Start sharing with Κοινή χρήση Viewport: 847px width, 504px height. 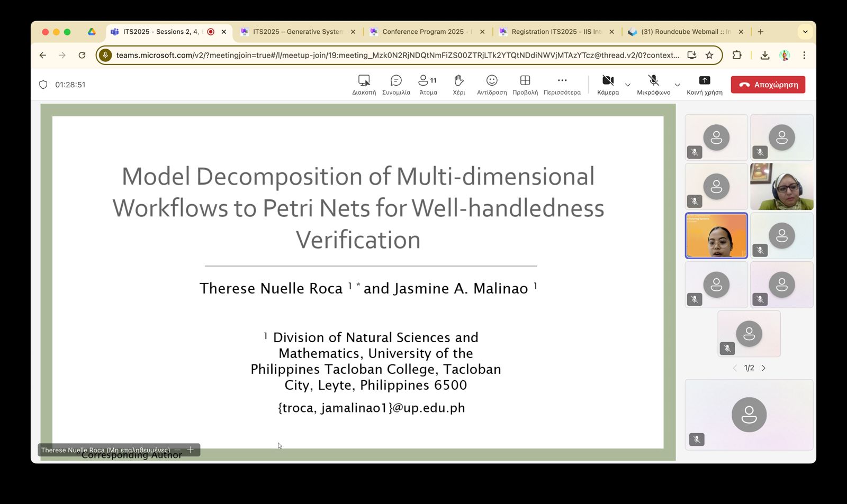pyautogui.click(x=705, y=85)
